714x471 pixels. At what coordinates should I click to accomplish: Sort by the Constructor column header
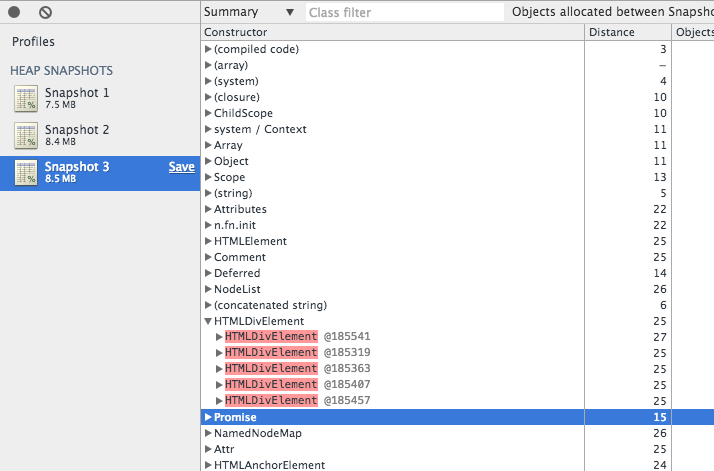coord(393,32)
